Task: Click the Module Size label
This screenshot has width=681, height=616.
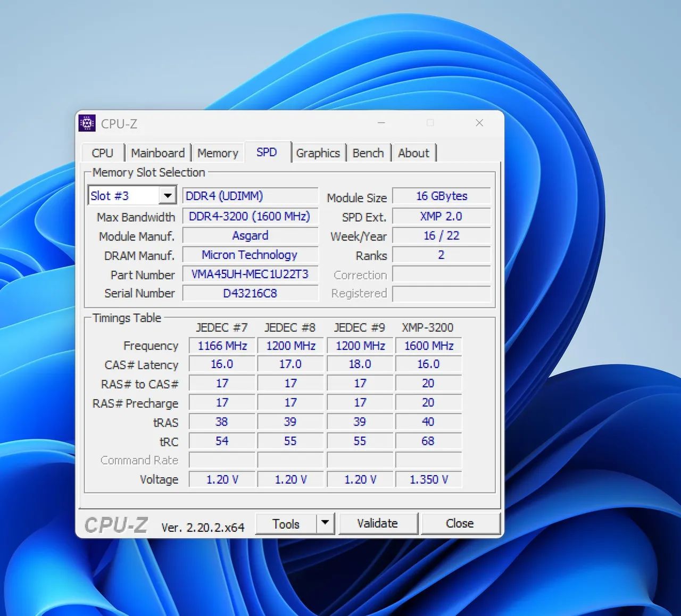Action: click(357, 198)
